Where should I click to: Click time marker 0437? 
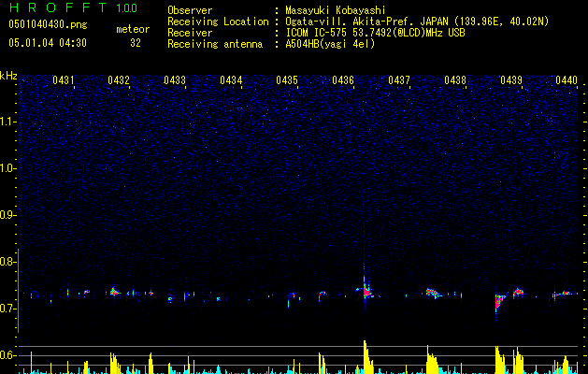(x=399, y=80)
